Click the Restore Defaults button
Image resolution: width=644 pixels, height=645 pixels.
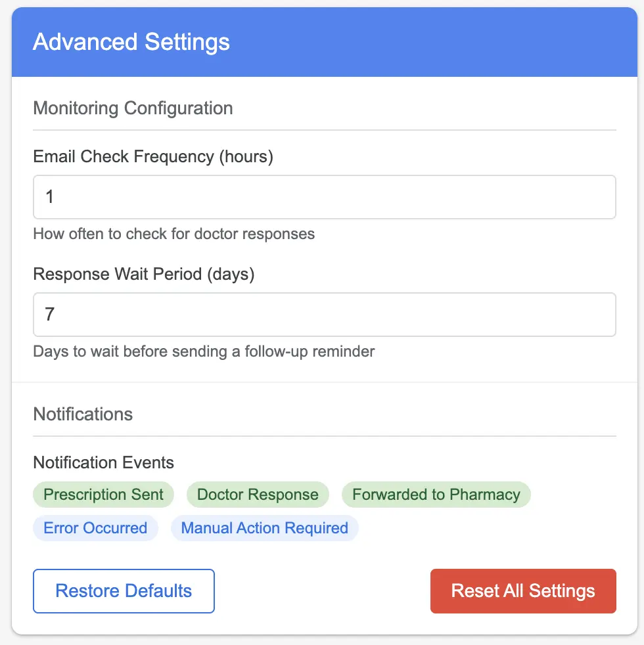124,591
